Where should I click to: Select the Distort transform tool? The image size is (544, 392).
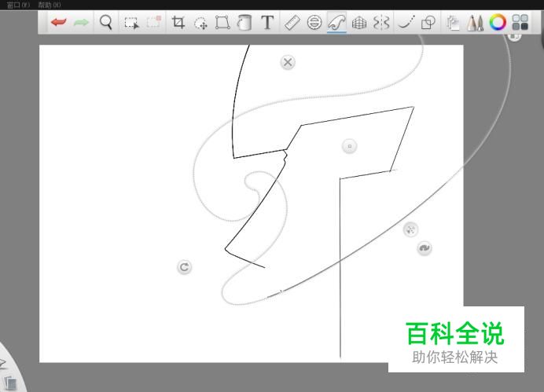222,23
